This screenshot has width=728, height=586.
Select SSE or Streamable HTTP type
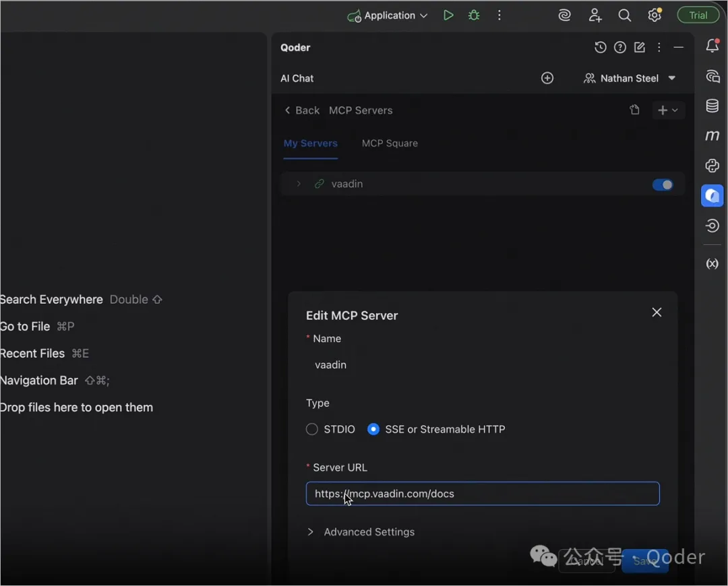(x=373, y=429)
